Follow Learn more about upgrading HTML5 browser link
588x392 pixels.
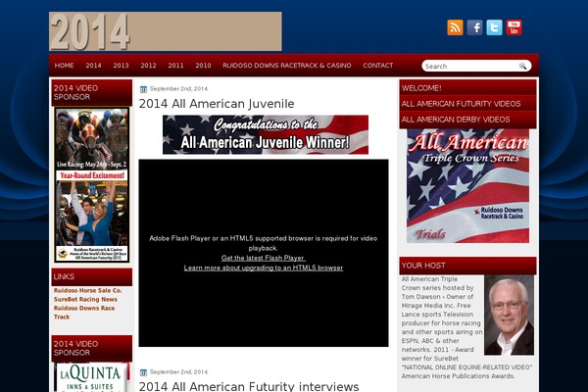[x=264, y=268]
